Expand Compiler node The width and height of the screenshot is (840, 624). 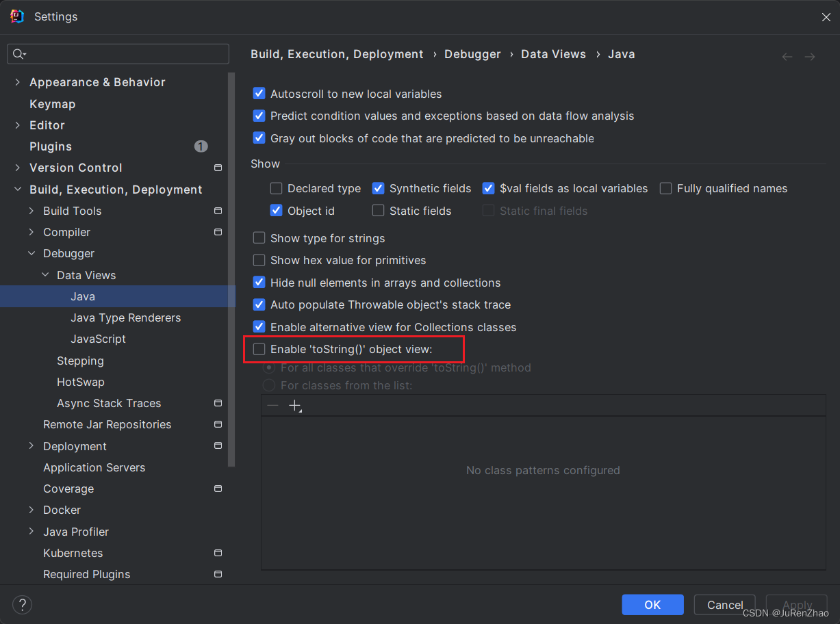click(31, 232)
